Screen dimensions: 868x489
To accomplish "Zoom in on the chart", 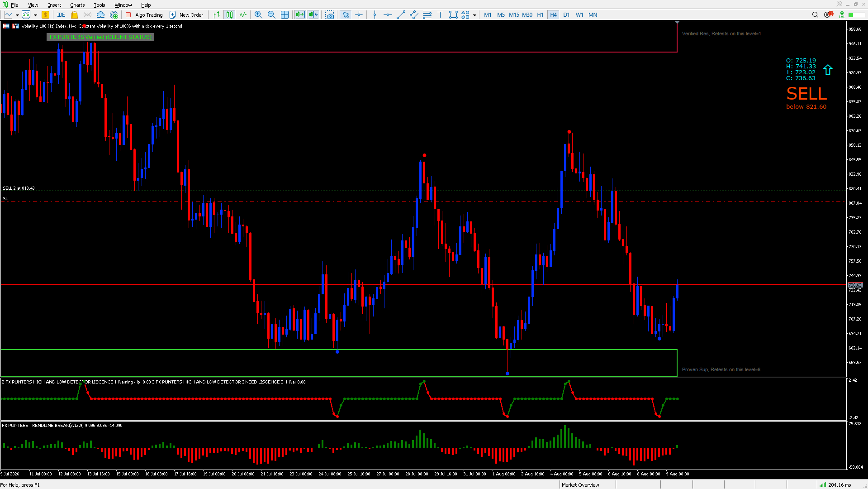I will coord(258,15).
